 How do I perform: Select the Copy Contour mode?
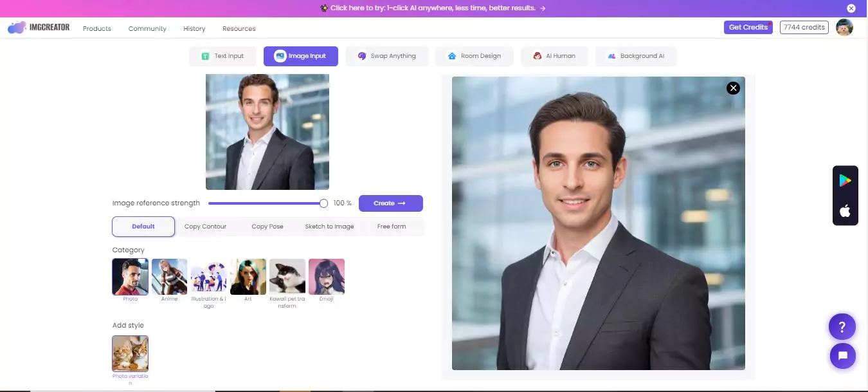point(205,227)
